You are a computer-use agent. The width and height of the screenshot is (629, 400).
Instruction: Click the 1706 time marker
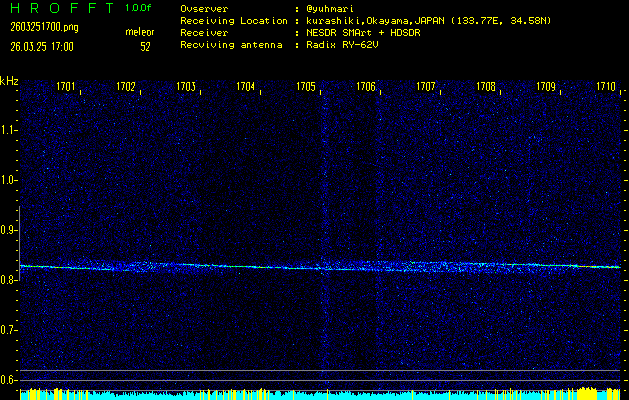coord(365,86)
